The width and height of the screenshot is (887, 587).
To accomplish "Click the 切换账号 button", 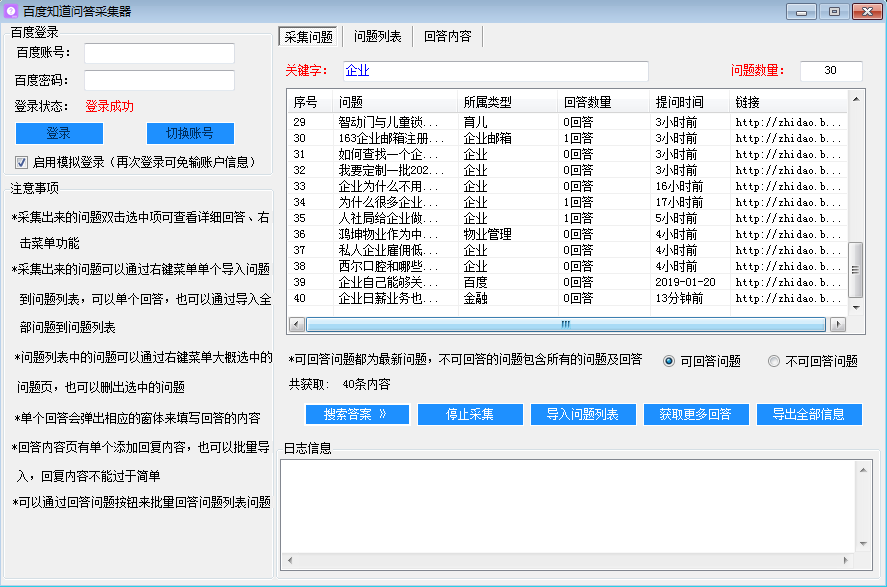I will [190, 133].
